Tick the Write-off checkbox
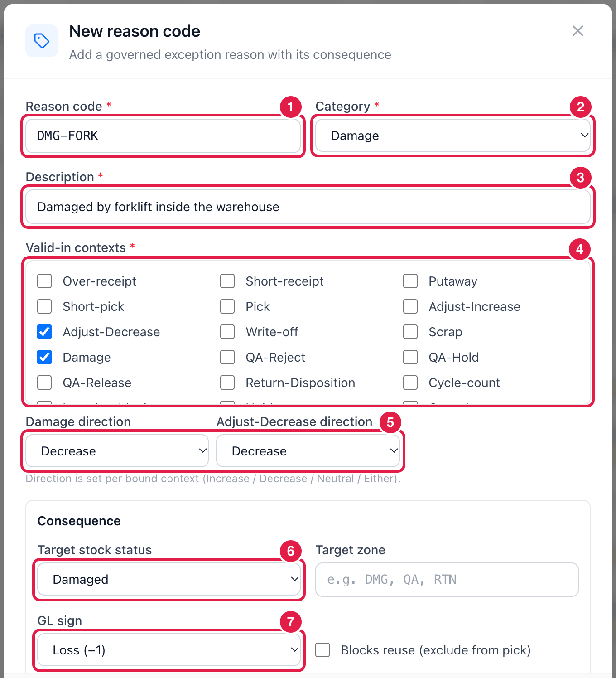616x678 pixels. (x=227, y=332)
